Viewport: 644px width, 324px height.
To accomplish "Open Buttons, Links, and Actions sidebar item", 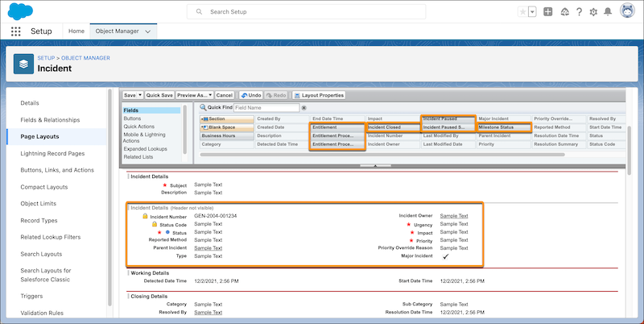I will click(57, 170).
